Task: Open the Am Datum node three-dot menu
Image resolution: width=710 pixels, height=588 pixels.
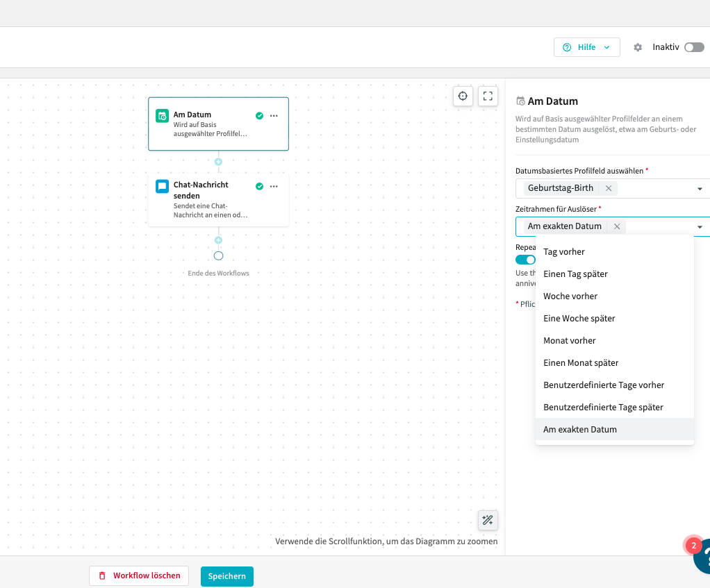Action: click(x=274, y=116)
